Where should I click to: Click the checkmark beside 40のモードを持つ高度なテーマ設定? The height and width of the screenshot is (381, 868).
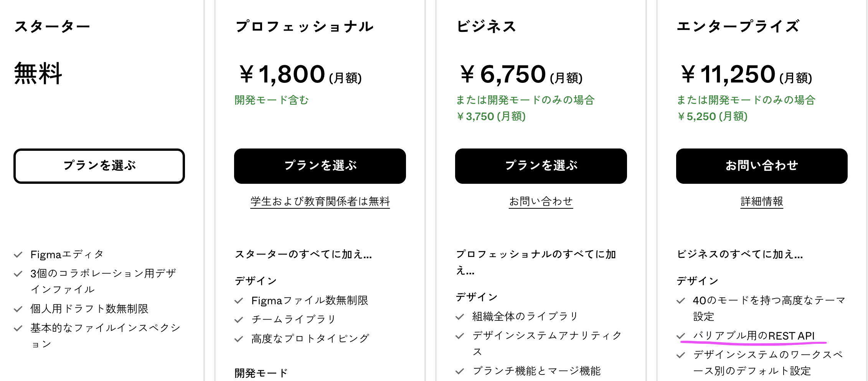pyautogui.click(x=681, y=301)
